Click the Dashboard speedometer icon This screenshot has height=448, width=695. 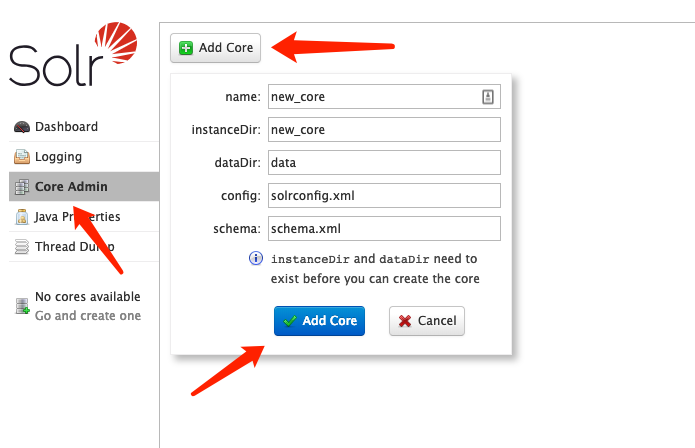tap(22, 127)
